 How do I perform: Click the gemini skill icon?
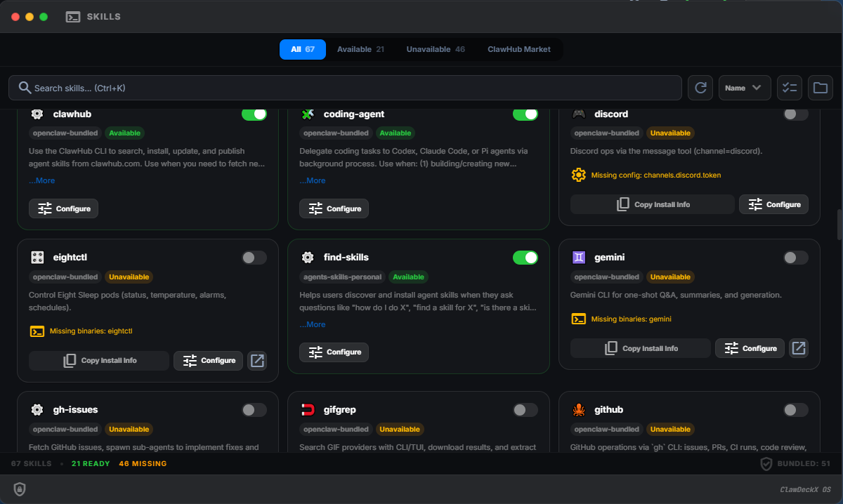[x=579, y=258]
